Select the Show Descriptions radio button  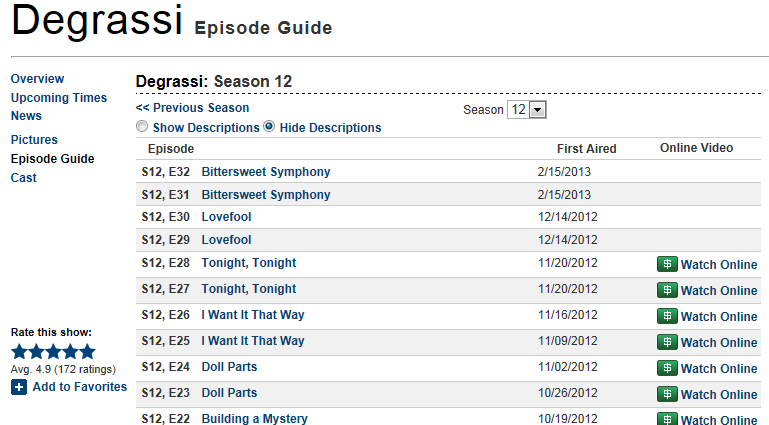(x=142, y=127)
